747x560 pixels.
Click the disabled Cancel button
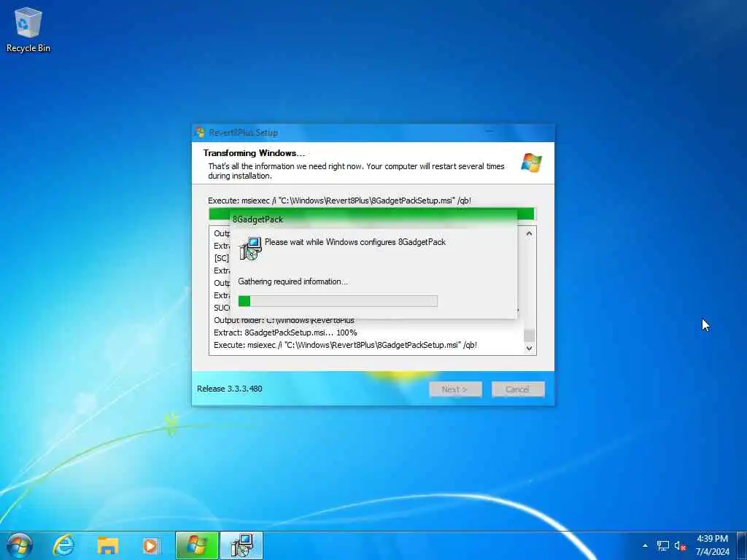pos(518,389)
